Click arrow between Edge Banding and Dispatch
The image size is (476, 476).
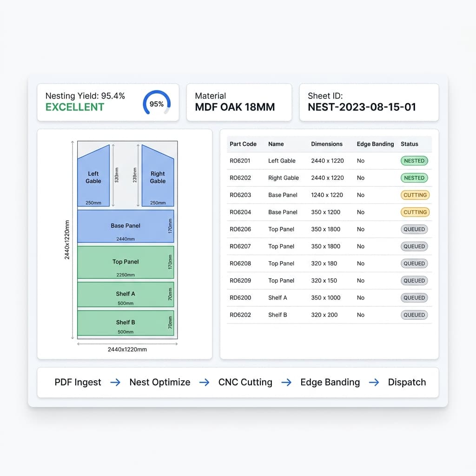point(374,383)
